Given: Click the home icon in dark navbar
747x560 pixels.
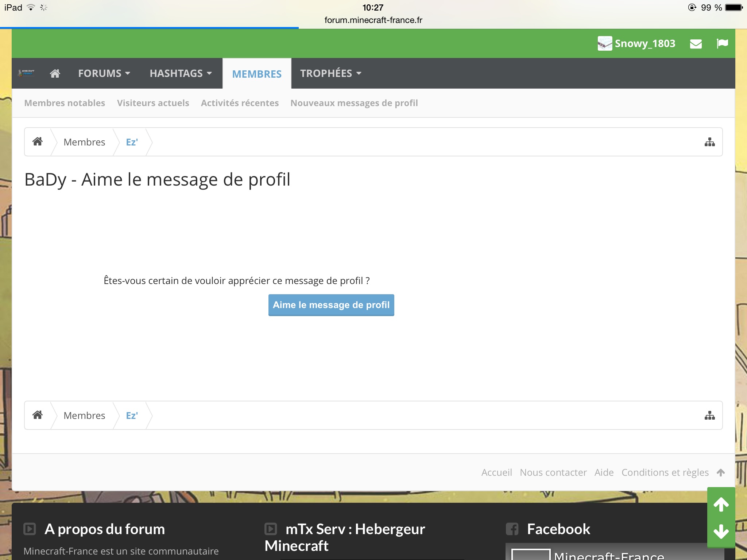Looking at the screenshot, I should (x=55, y=74).
